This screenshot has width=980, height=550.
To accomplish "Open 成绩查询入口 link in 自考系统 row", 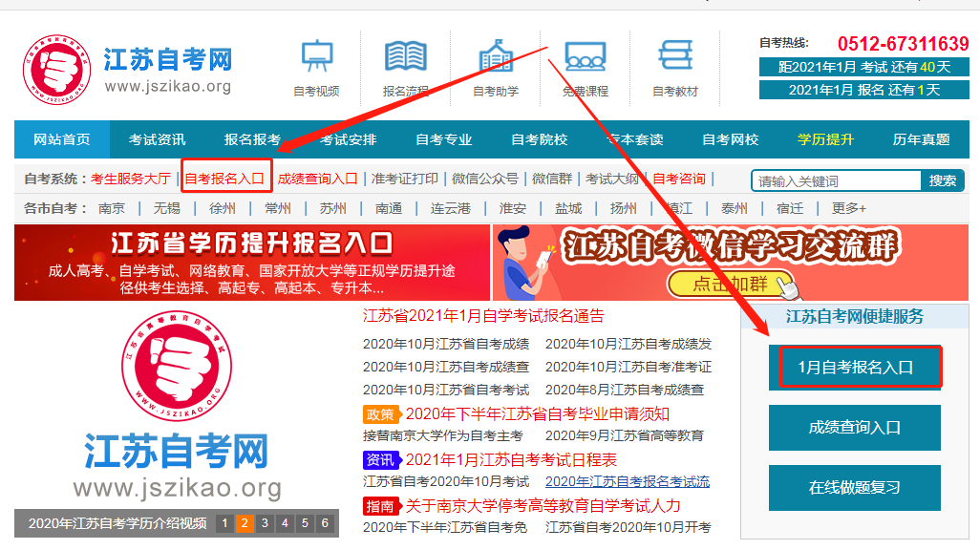I will tap(317, 179).
